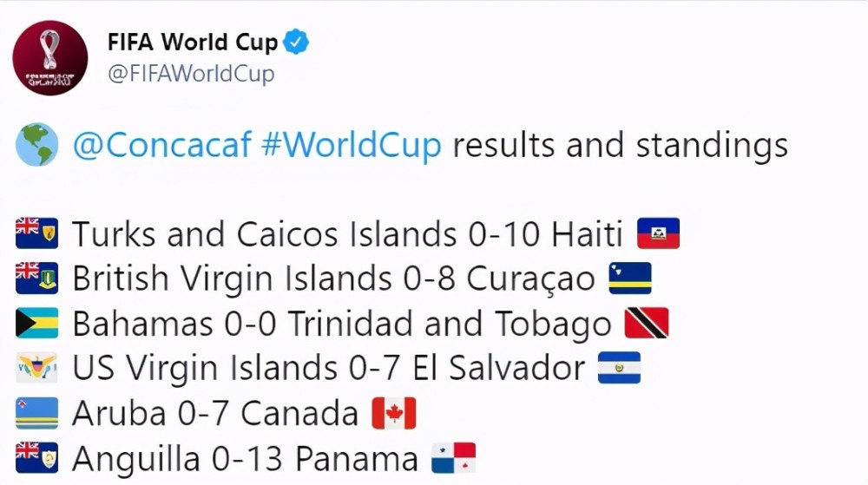Click the Bahamas flag icon
This screenshot has width=868, height=485.
[37, 323]
